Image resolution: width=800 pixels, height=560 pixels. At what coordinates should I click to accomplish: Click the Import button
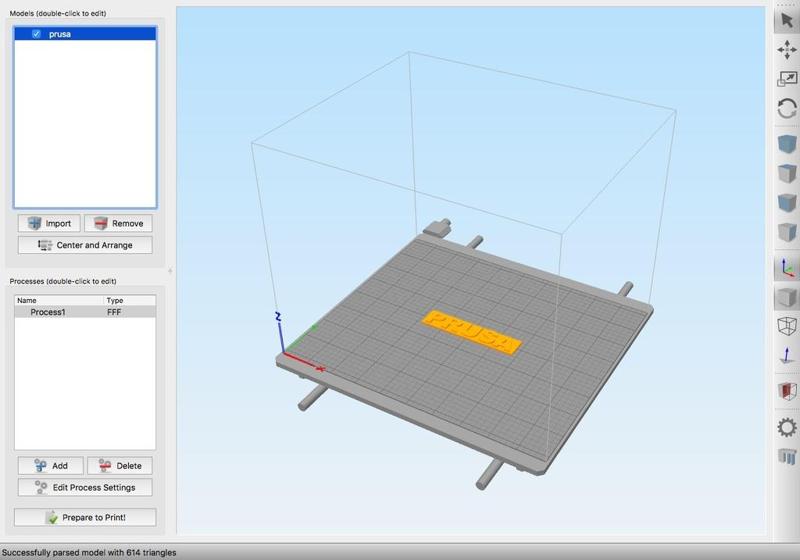point(49,223)
